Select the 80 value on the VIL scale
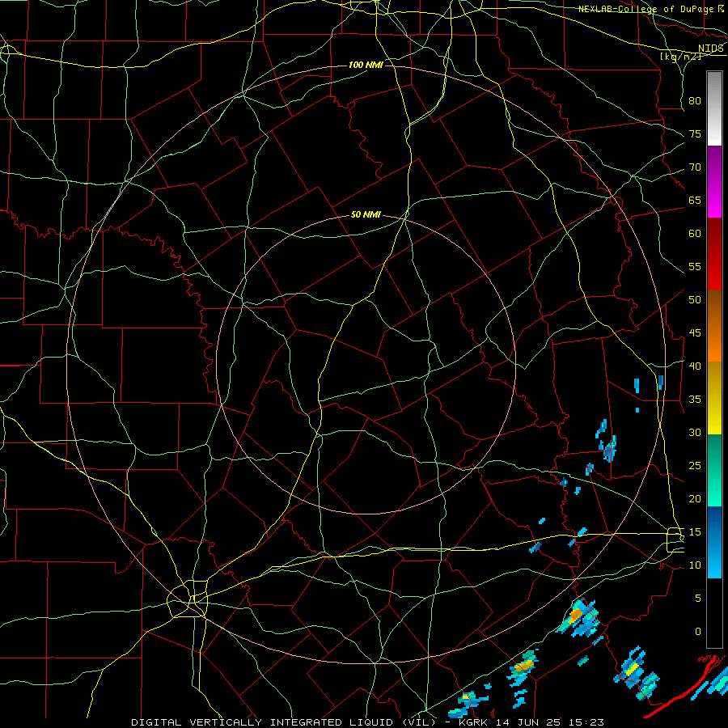The image size is (728, 728). click(695, 101)
